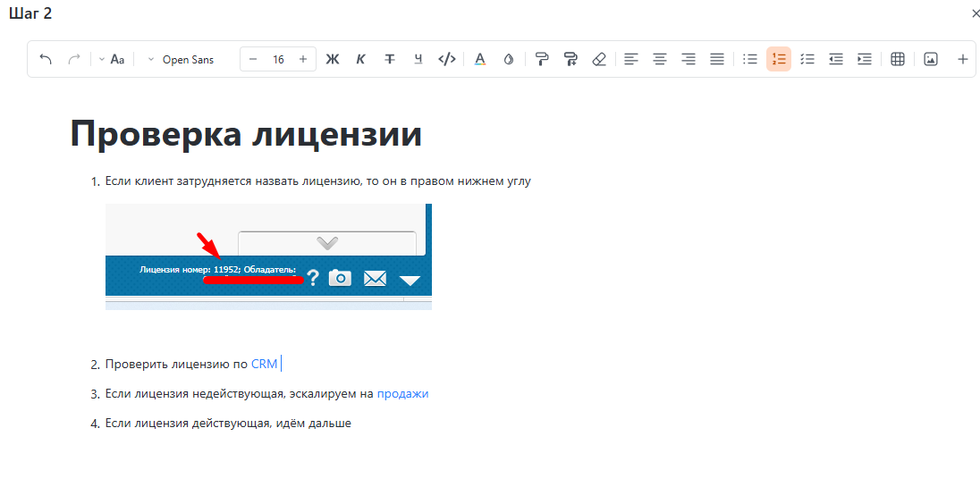980x487 pixels.
Task: Clear formatting with the eraser icon
Action: pos(599,60)
